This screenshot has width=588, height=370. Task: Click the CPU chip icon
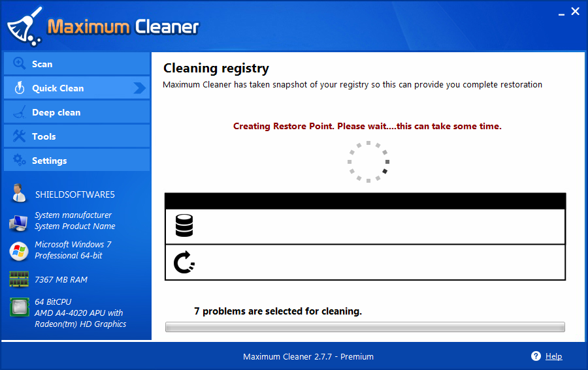pyautogui.click(x=20, y=307)
